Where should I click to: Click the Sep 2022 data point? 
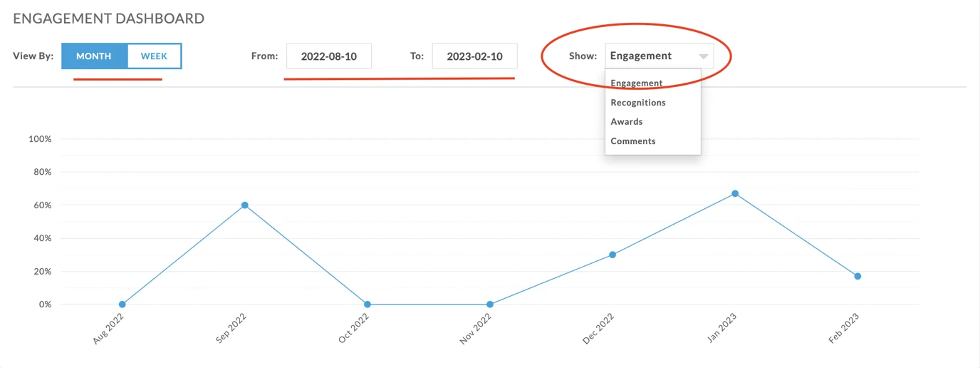[245, 205]
